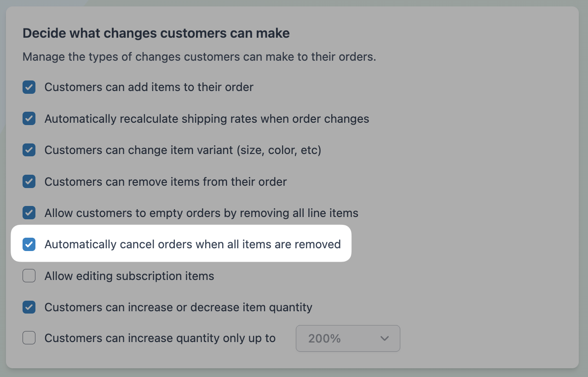Screen dimensions: 588x377
Task: Click the 'Customers can add items to their order' label text
Action: click(149, 87)
